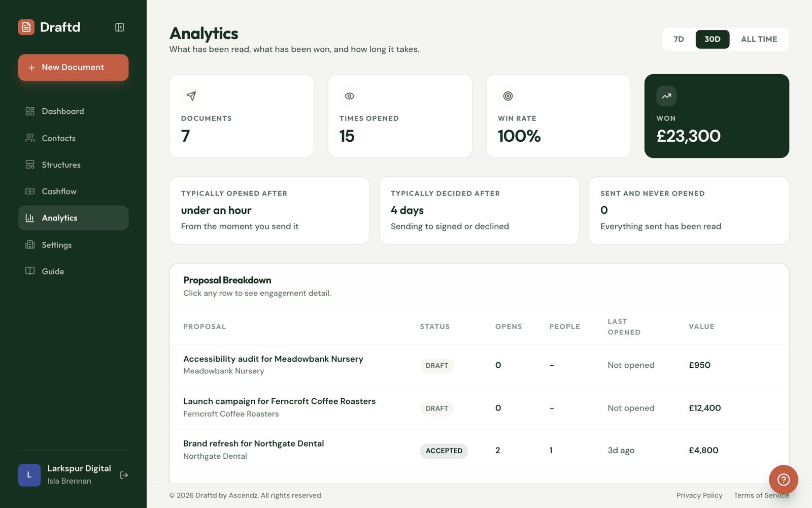Open the Terms of Service link
The height and width of the screenshot is (508, 812).
point(761,495)
